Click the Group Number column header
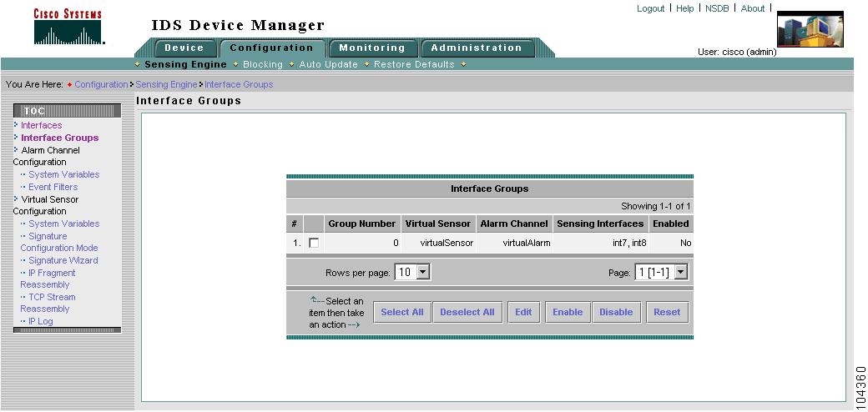 tap(362, 224)
